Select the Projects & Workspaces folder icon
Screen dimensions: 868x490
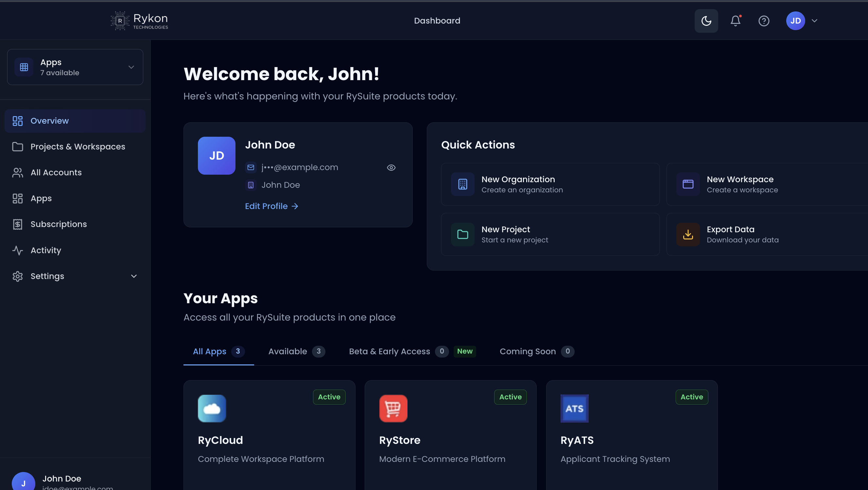click(x=18, y=147)
